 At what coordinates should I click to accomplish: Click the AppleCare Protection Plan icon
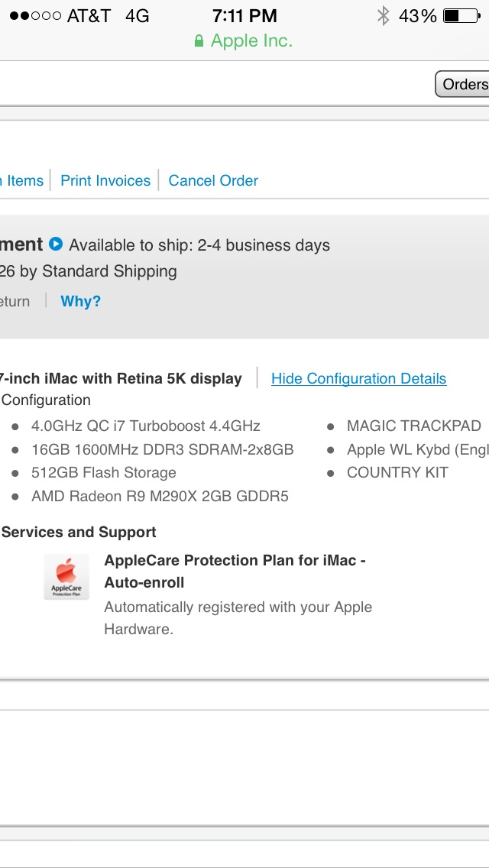(66, 577)
